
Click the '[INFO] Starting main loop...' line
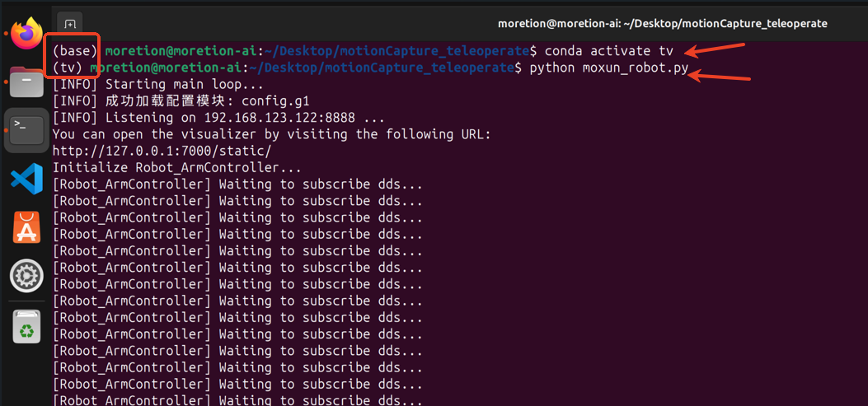pyautogui.click(x=158, y=84)
